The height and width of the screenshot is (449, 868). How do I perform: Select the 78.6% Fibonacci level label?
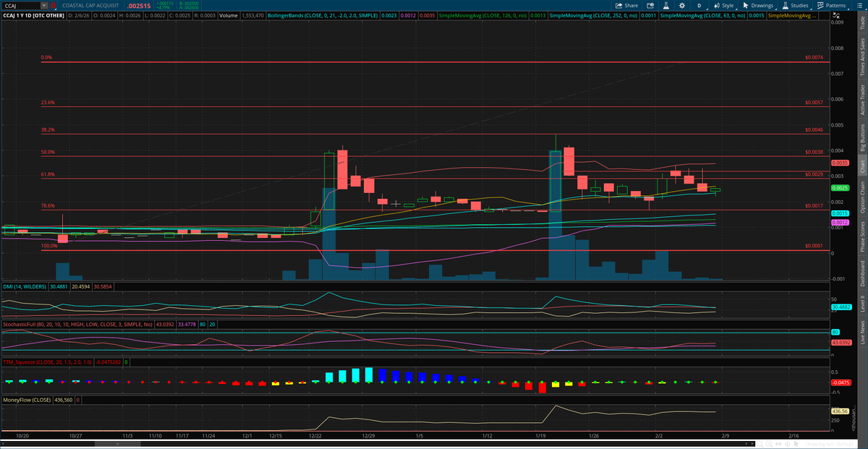click(48, 206)
